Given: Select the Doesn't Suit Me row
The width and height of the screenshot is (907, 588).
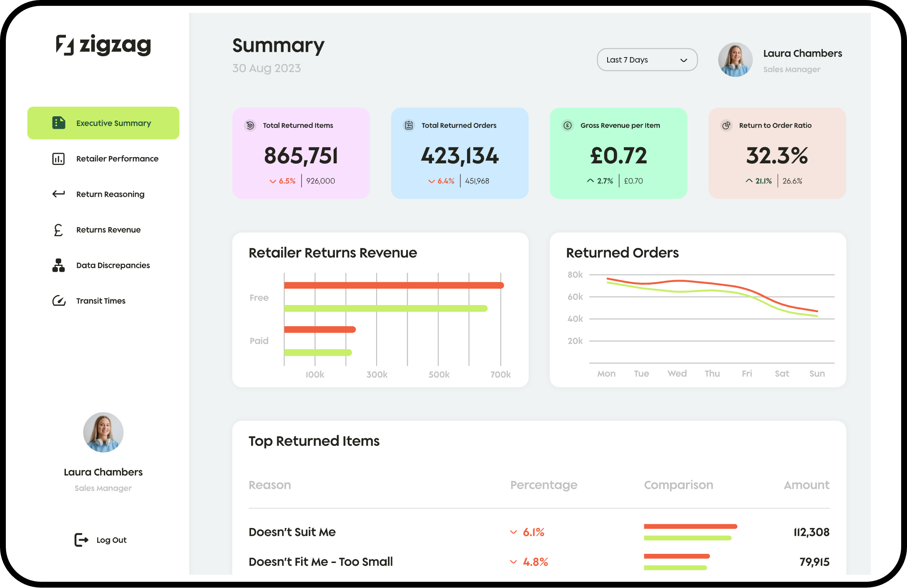Looking at the screenshot, I should [x=292, y=532].
